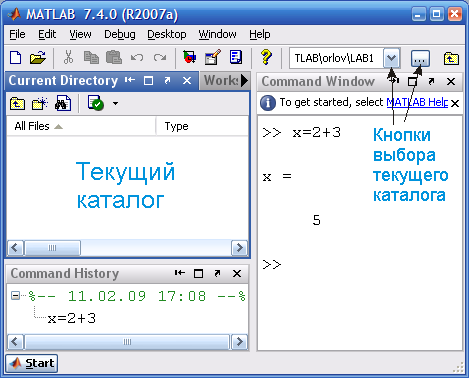Image resolution: width=469 pixels, height=378 pixels.
Task: Click scroll left arrow in Command History
Action: coord(15,342)
